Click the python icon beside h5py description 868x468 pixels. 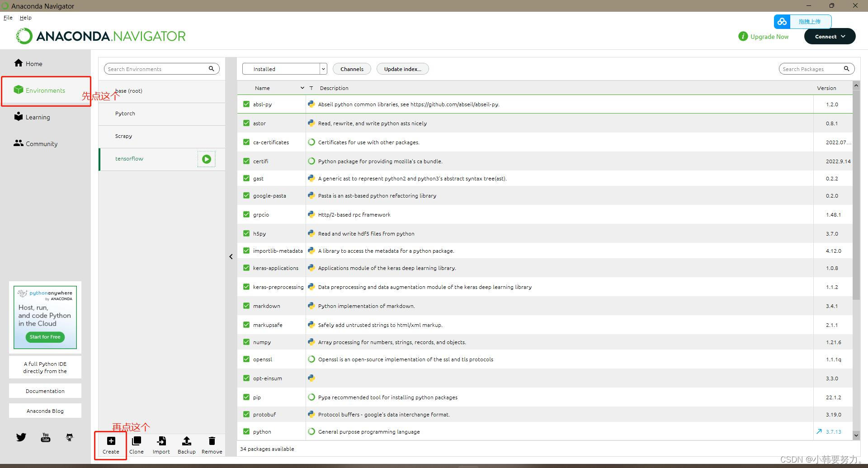click(x=311, y=233)
